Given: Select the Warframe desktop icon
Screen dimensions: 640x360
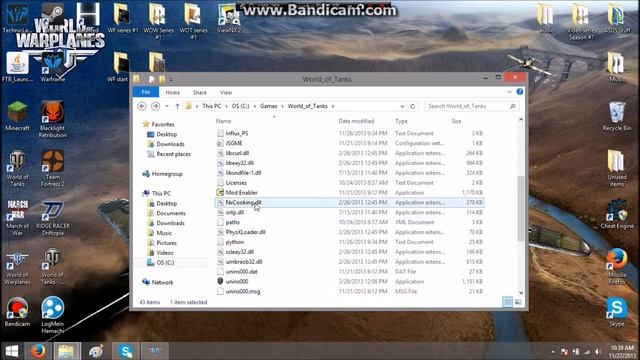Looking at the screenshot, I should point(53,67).
